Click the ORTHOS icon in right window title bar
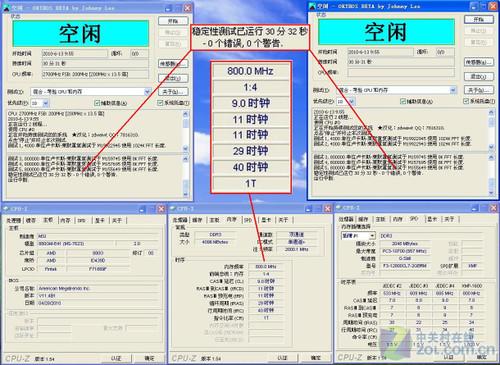 point(312,6)
